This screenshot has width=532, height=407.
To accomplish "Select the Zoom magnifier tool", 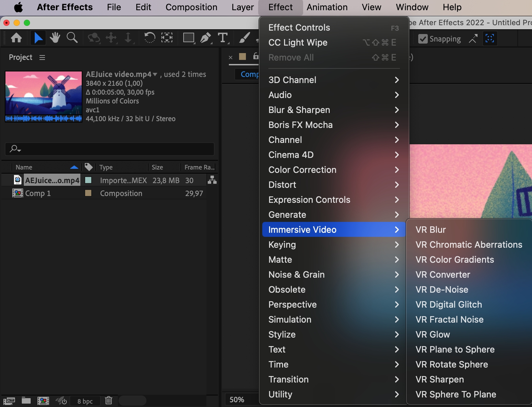I will (72, 38).
